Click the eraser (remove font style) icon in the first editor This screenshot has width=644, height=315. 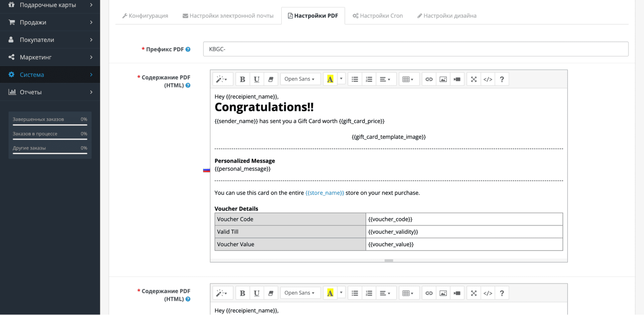271,79
